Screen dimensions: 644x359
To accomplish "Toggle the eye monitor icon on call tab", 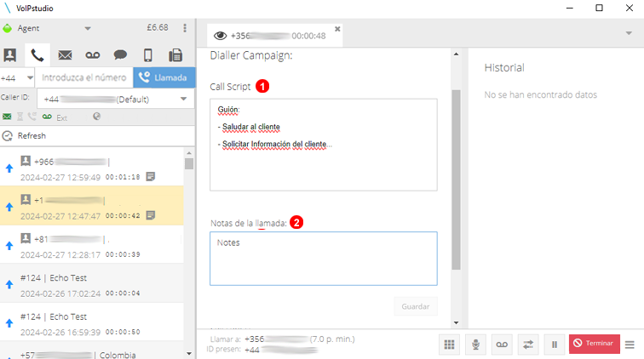I will click(x=220, y=36).
